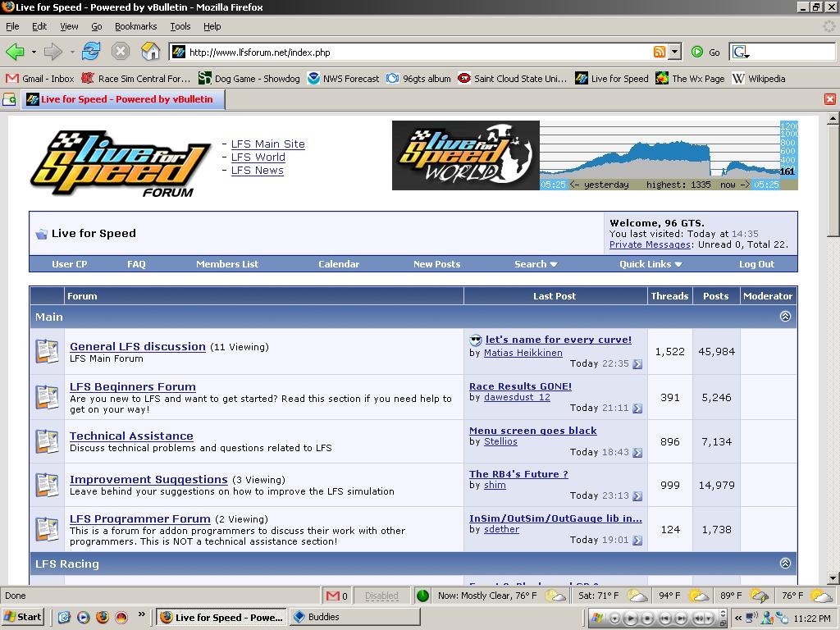The width and height of the screenshot is (840, 630).
Task: Go to last post arrow for InSim/OutSim thread
Action: pyautogui.click(x=637, y=541)
